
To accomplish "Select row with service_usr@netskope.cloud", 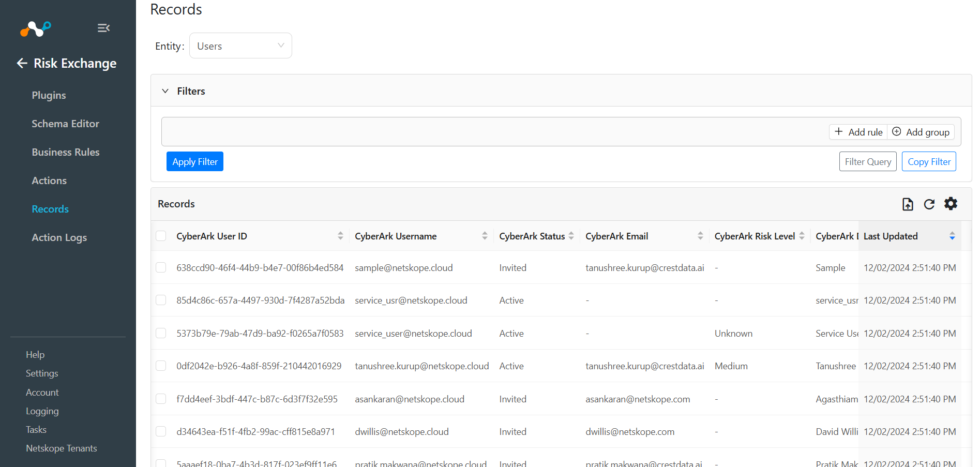I will coord(161,300).
